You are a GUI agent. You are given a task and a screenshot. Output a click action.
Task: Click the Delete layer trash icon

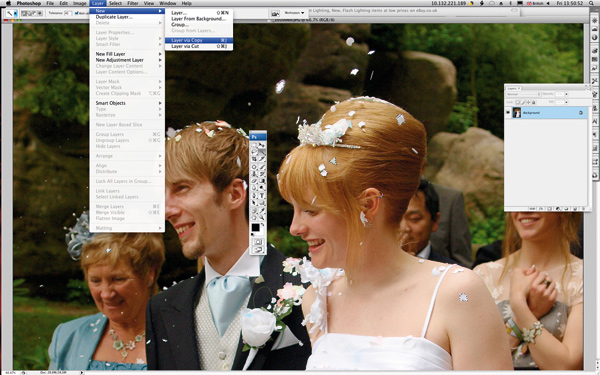584,209
